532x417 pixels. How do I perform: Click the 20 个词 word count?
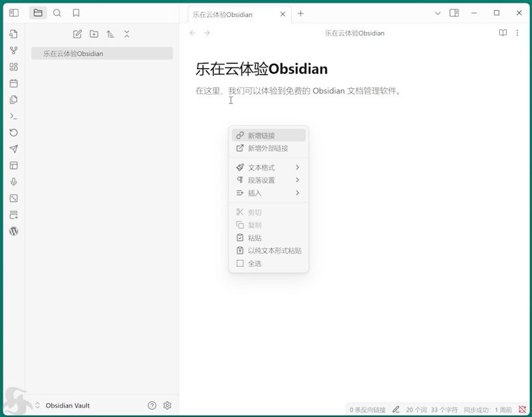click(416, 410)
